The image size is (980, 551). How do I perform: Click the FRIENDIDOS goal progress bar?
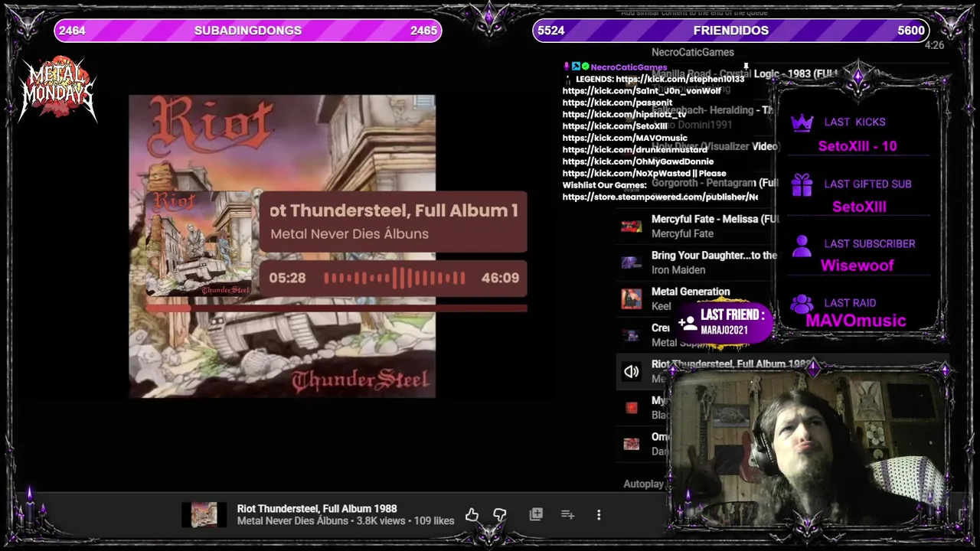pos(730,31)
